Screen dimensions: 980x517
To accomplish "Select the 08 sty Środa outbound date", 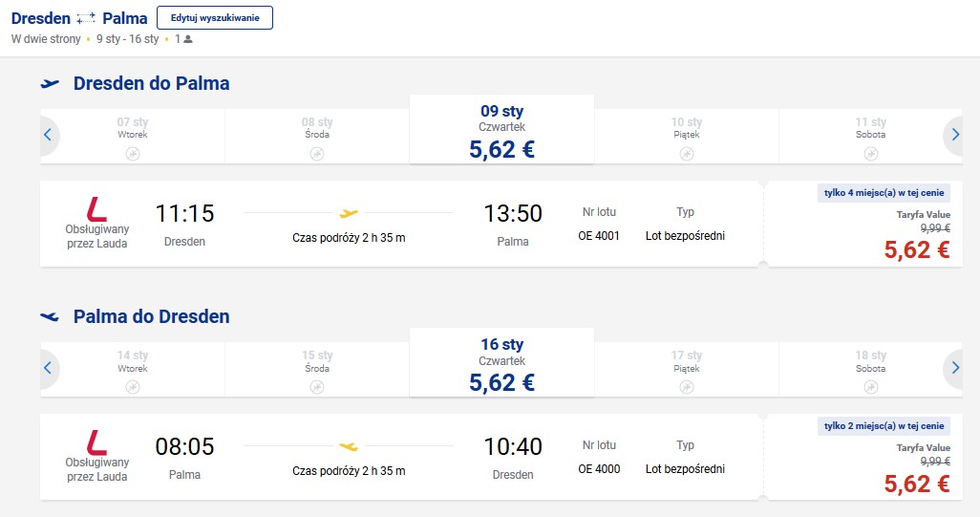I will pyautogui.click(x=317, y=137).
